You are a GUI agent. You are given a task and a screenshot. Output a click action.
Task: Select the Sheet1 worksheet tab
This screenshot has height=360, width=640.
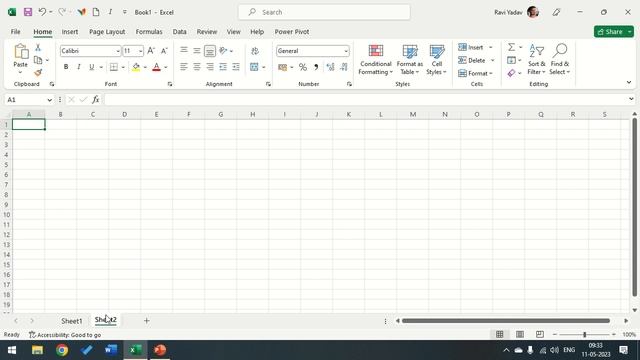71,321
